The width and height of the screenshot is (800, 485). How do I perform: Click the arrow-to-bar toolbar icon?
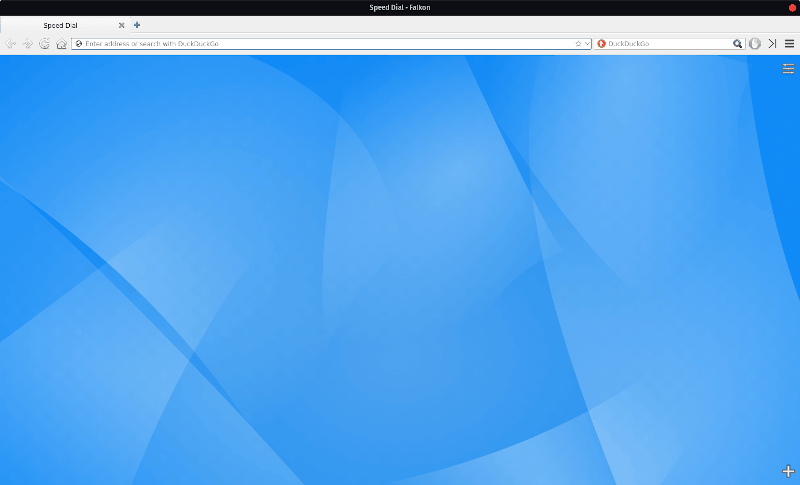(772, 44)
